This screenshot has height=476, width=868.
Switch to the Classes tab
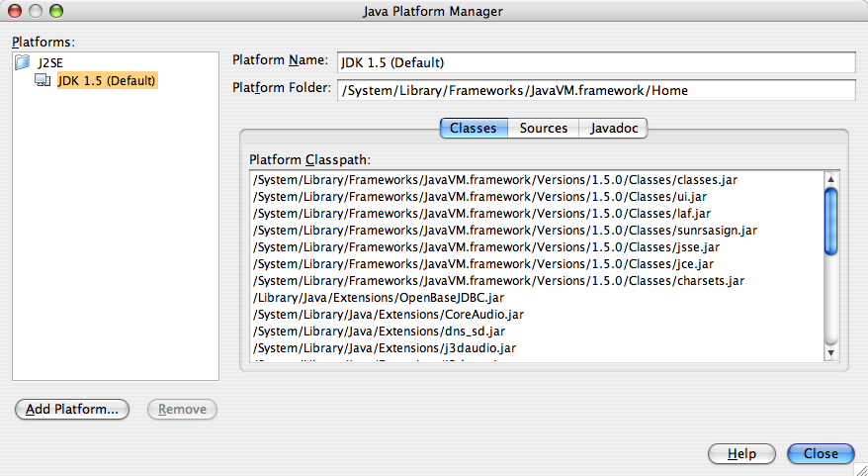click(x=474, y=128)
